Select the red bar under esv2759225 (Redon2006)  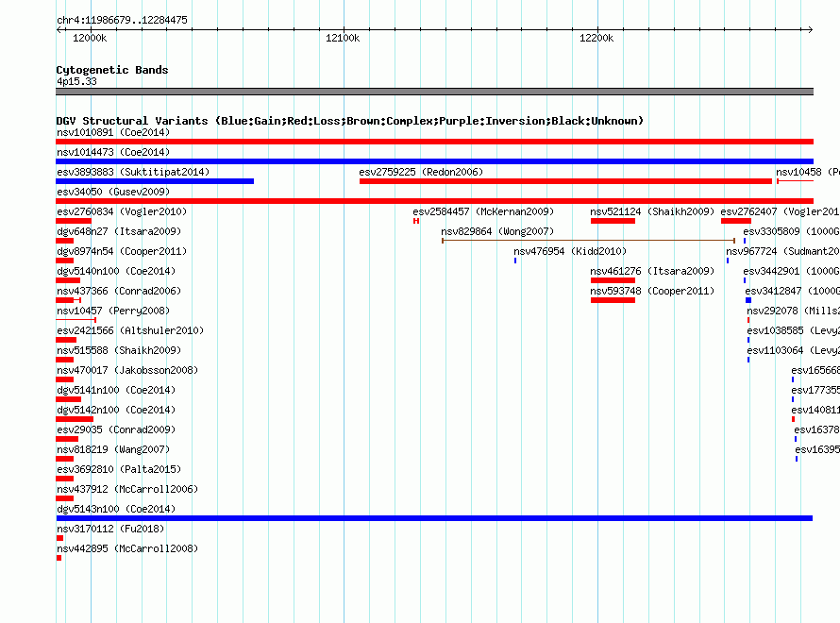pyautogui.click(x=565, y=181)
